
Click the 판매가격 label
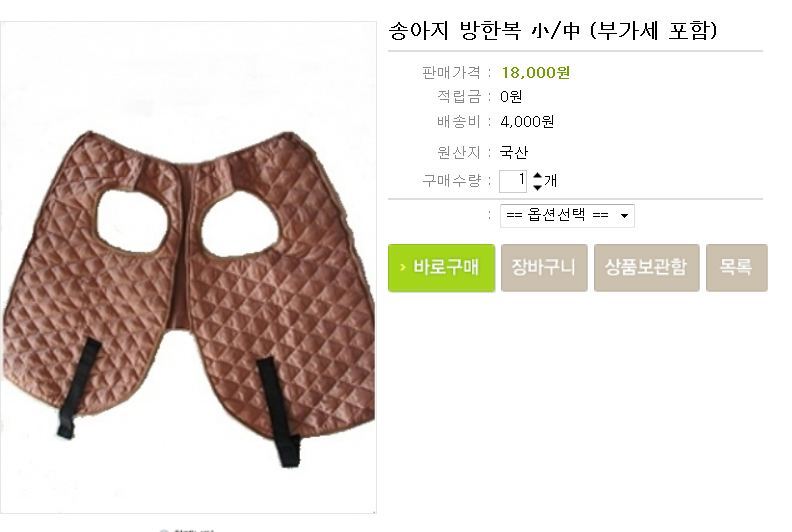451,73
